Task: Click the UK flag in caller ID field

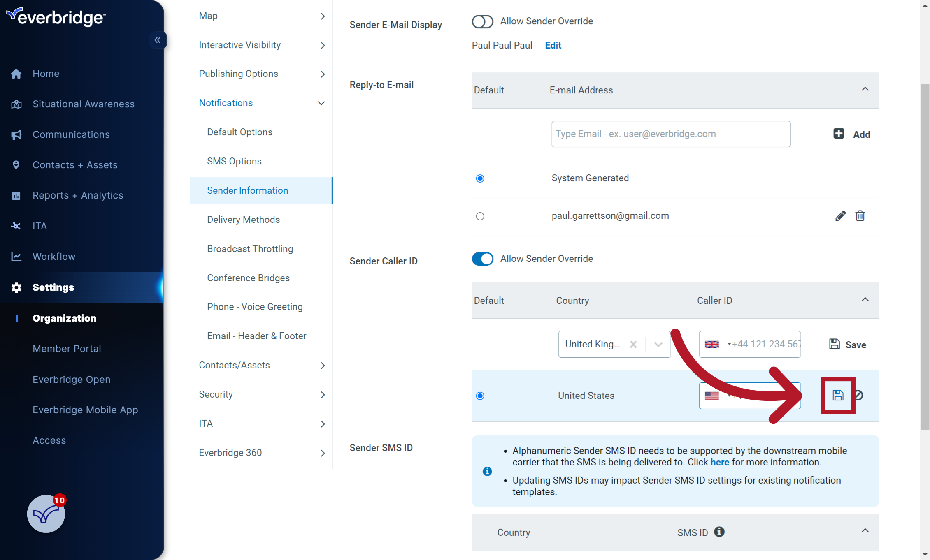Action: [x=712, y=345]
